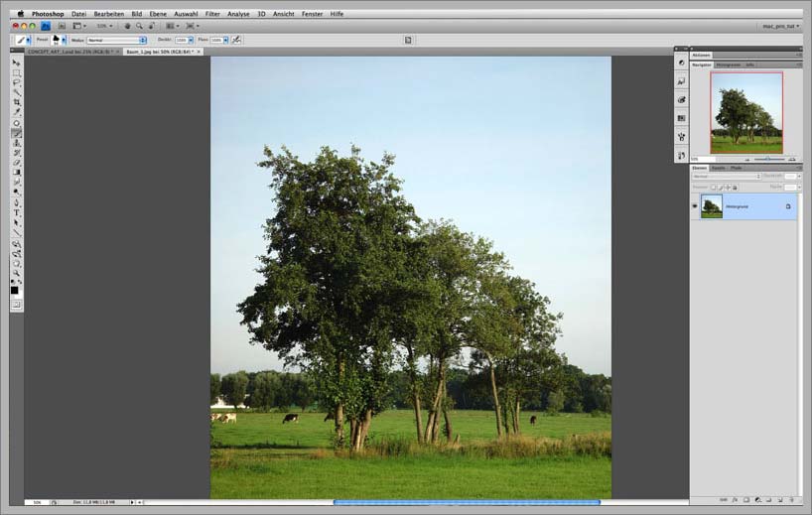Switch to the Pfade paths tab
This screenshot has height=515, width=812.
click(736, 169)
